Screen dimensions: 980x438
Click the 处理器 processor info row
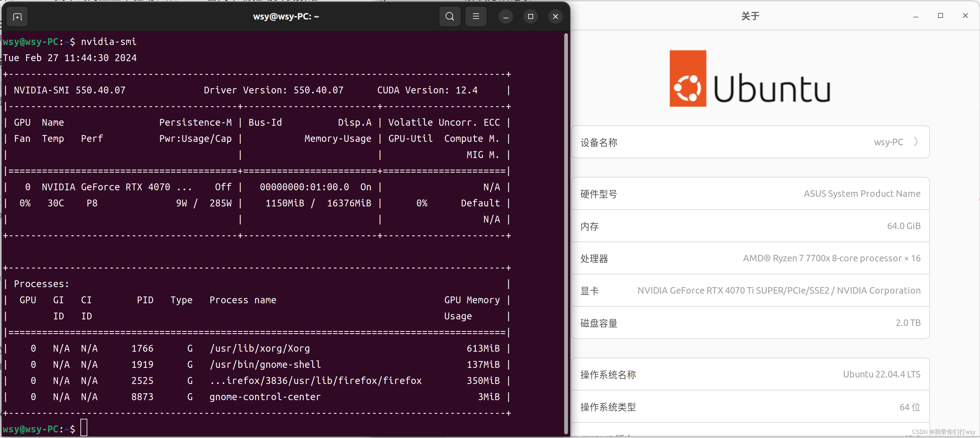750,258
